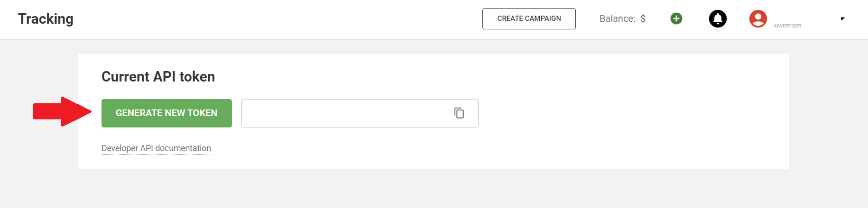
Task: Open the notifications bell
Action: 718,18
